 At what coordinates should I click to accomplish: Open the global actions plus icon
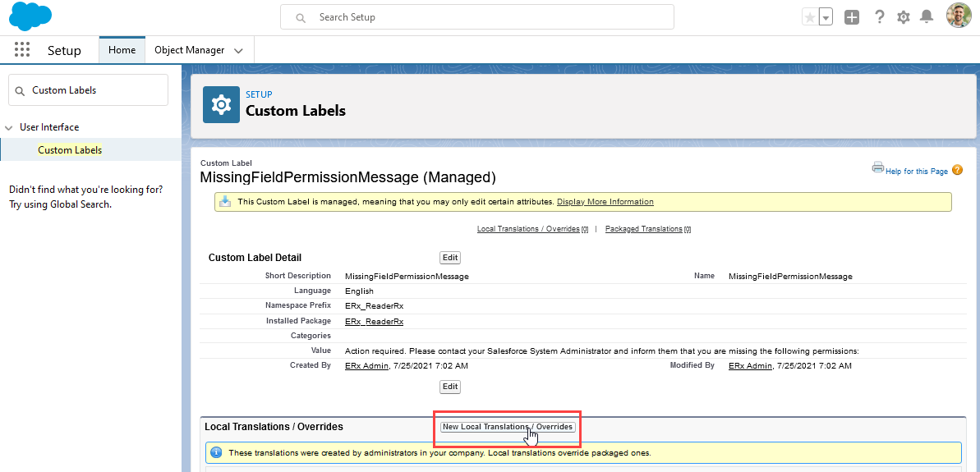point(852,17)
